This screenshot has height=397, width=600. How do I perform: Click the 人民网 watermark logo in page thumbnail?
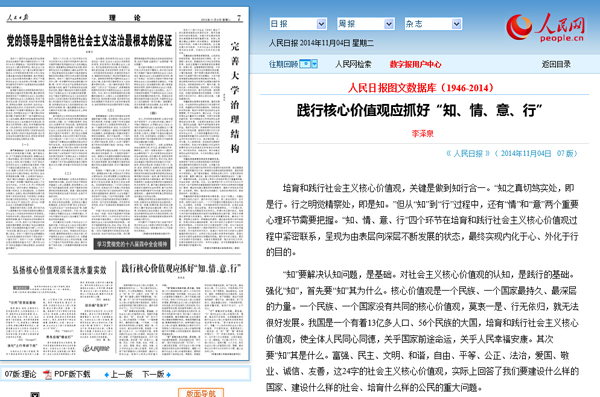(x=96, y=348)
